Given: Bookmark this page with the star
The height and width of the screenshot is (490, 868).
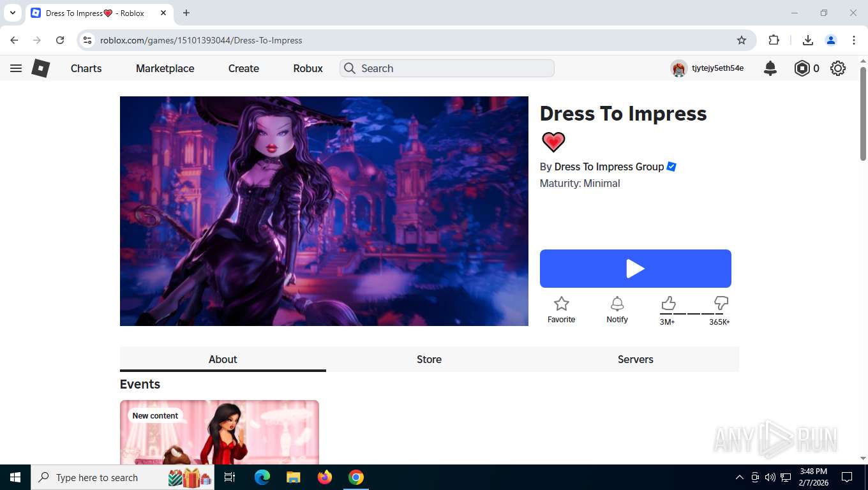Looking at the screenshot, I should (742, 40).
